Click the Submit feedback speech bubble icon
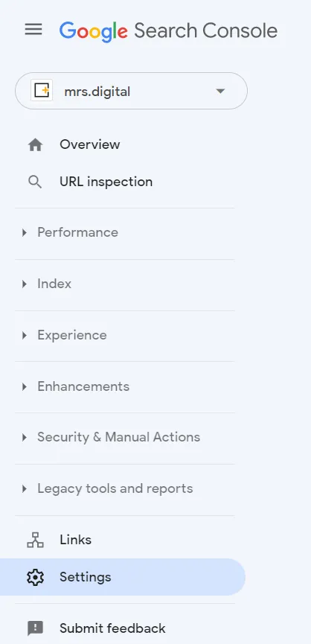Viewport: 311px width, 644px height. point(35,628)
